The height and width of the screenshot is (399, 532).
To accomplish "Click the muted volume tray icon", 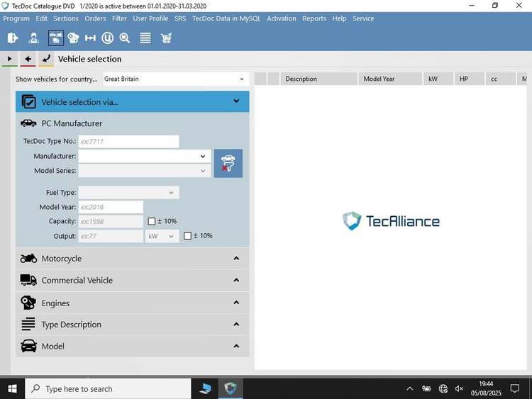I will pyautogui.click(x=459, y=388).
